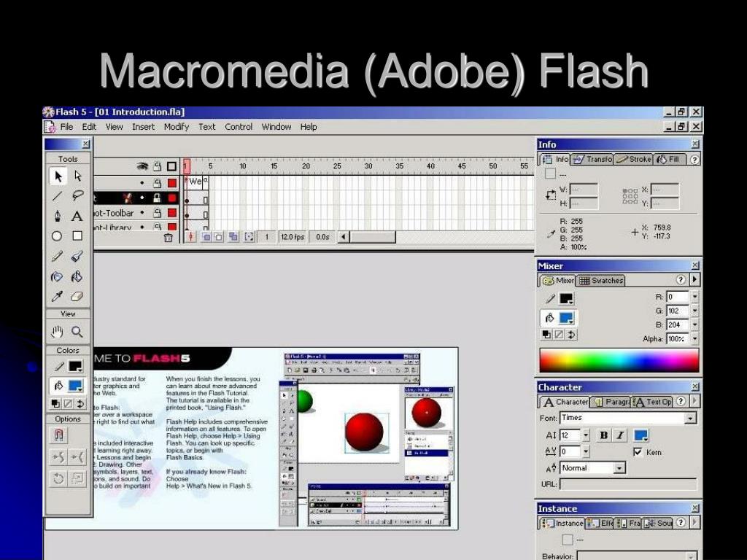
Task: Activate the Zoom magnifier tool
Action: coord(77,332)
